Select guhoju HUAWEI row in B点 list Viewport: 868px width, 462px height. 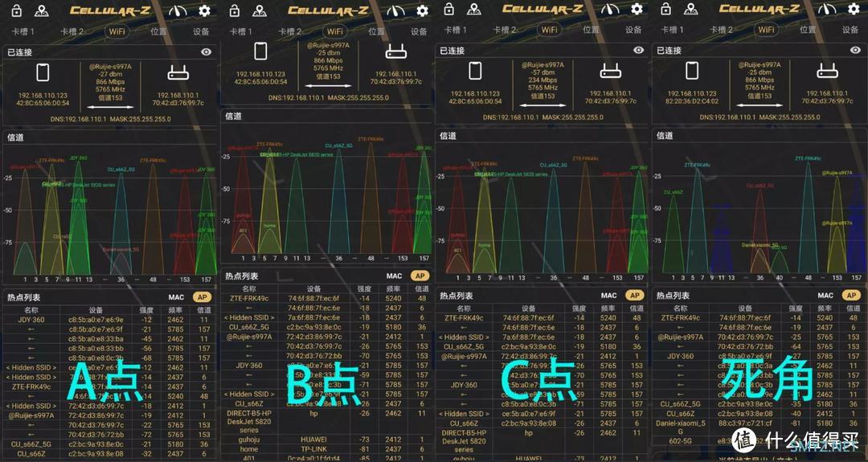pos(326,440)
